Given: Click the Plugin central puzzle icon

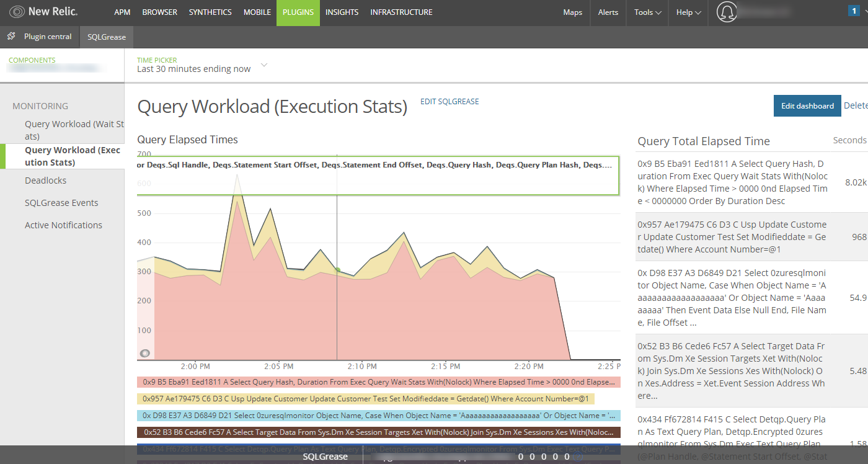Looking at the screenshot, I should (x=11, y=37).
